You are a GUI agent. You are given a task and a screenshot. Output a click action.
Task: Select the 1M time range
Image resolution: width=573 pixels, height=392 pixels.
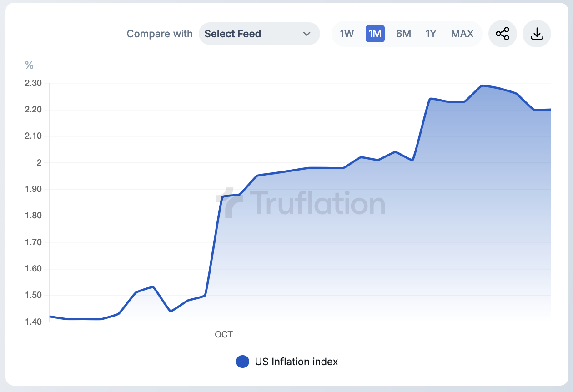click(375, 34)
